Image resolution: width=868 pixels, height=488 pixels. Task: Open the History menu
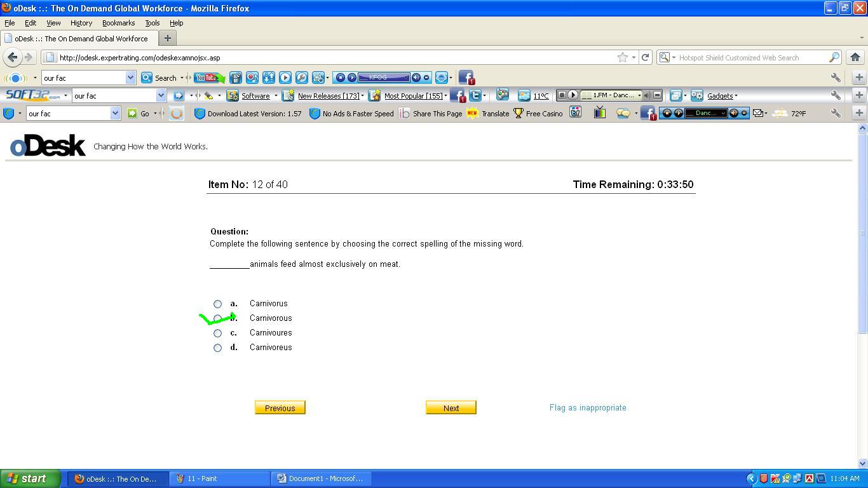coord(81,23)
